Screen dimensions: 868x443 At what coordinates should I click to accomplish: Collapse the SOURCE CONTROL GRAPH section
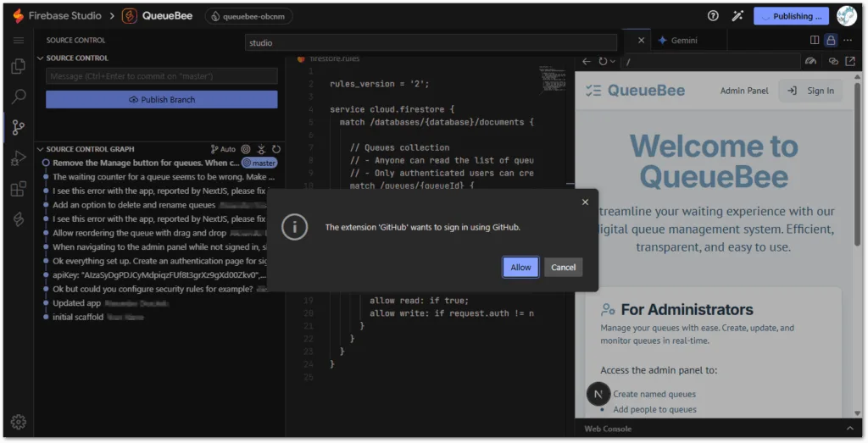click(40, 149)
